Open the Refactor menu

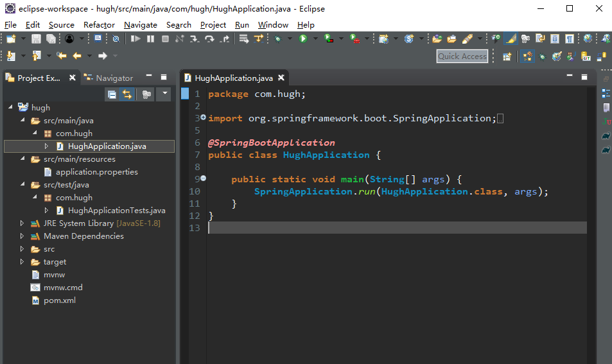(x=99, y=25)
